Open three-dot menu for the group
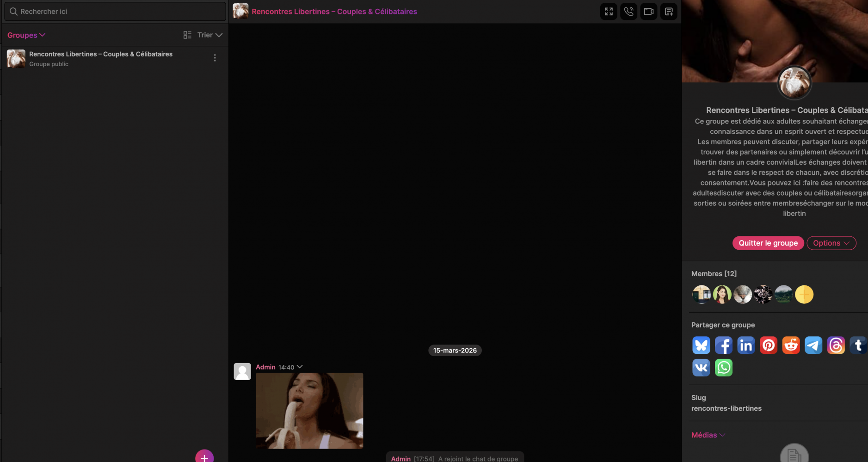This screenshot has height=462, width=868. pyautogui.click(x=215, y=58)
